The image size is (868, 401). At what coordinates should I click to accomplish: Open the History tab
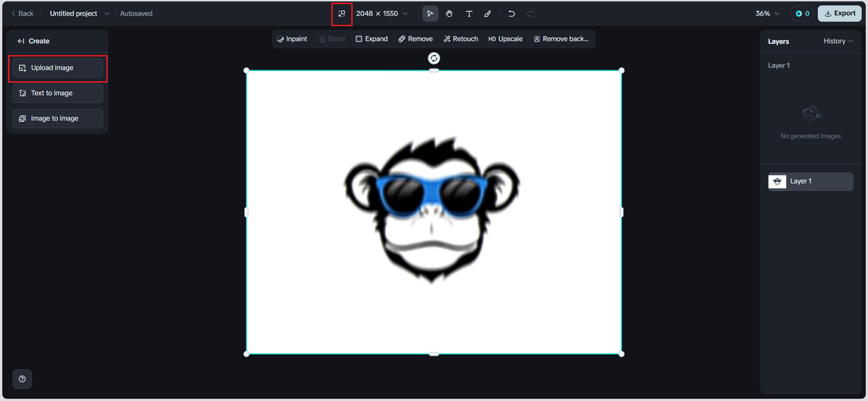[838, 41]
